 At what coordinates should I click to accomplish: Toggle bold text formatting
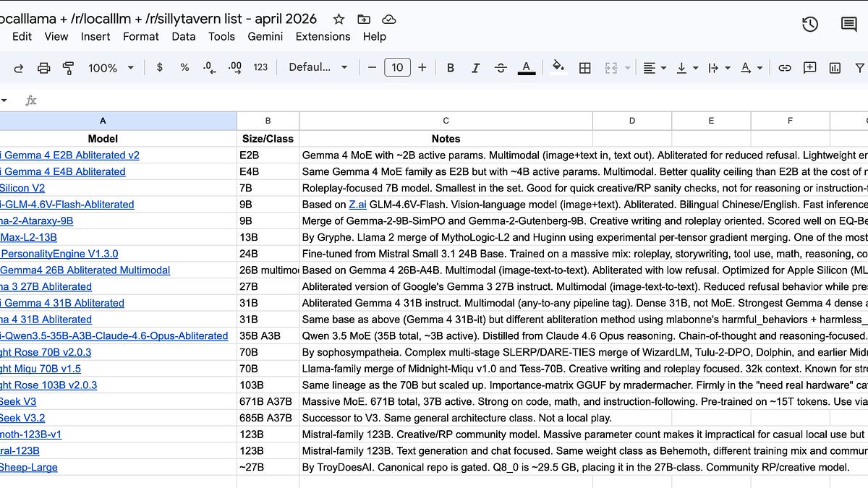[x=451, y=67]
